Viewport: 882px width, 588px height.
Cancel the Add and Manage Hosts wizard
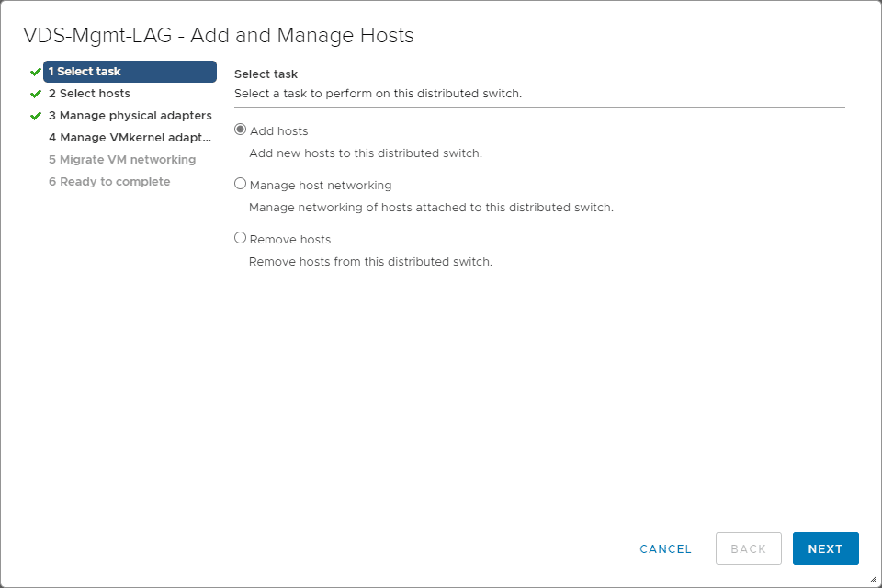[x=665, y=548]
